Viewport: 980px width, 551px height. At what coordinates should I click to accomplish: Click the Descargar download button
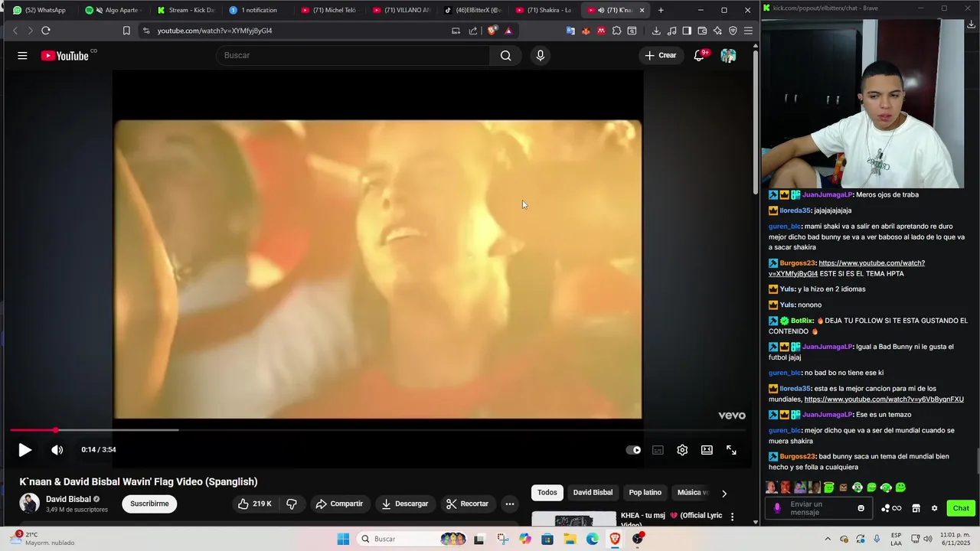[405, 504]
